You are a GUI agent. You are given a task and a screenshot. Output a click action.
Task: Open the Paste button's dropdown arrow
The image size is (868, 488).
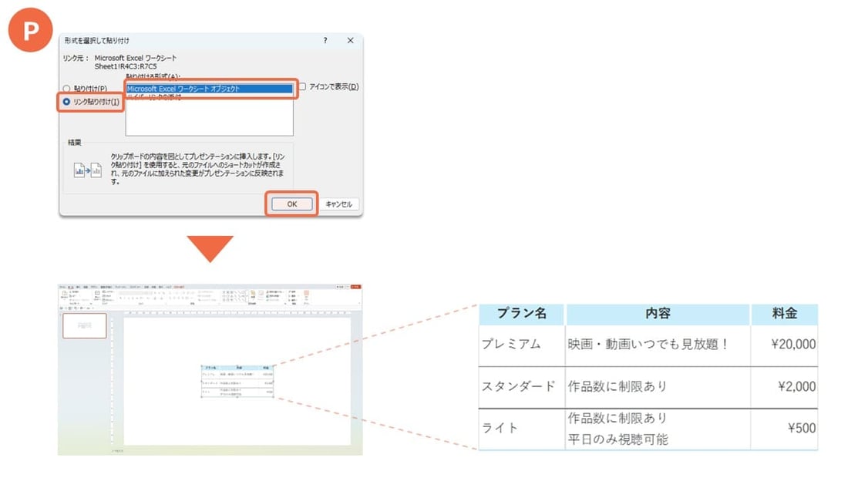click(x=63, y=300)
